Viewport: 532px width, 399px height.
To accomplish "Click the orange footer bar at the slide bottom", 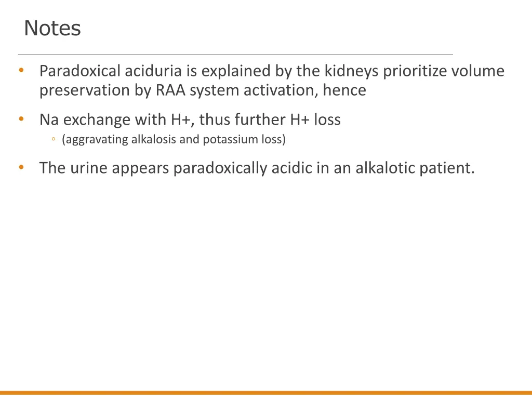I will 266,393.
